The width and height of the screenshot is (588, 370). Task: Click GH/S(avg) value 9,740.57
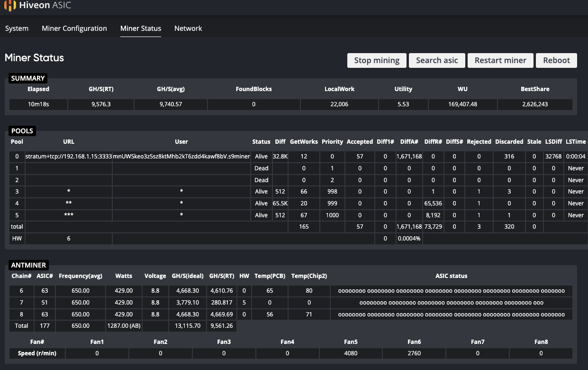click(170, 104)
